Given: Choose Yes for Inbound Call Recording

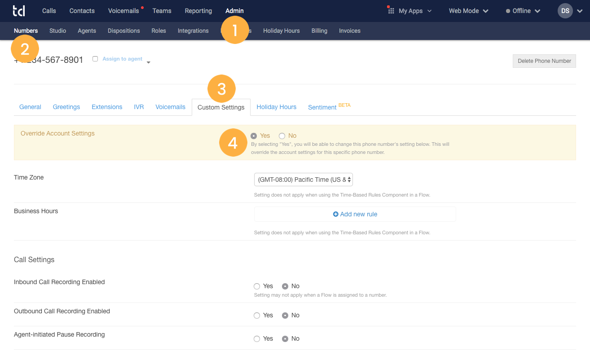Looking at the screenshot, I should point(257,286).
